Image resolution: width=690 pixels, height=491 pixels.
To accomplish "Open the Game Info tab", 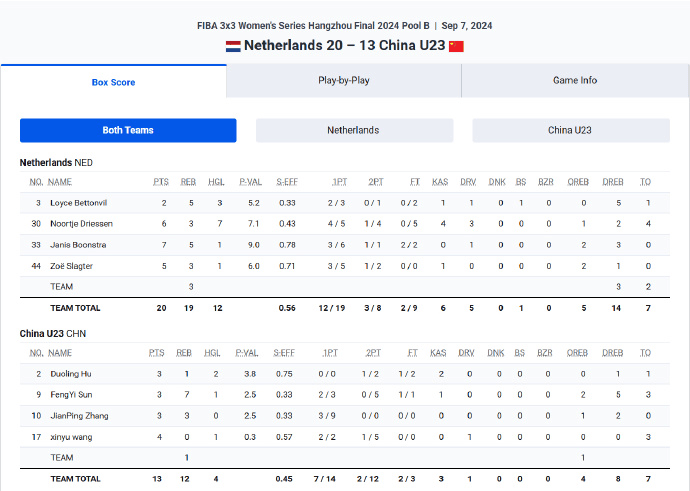I will [x=575, y=80].
